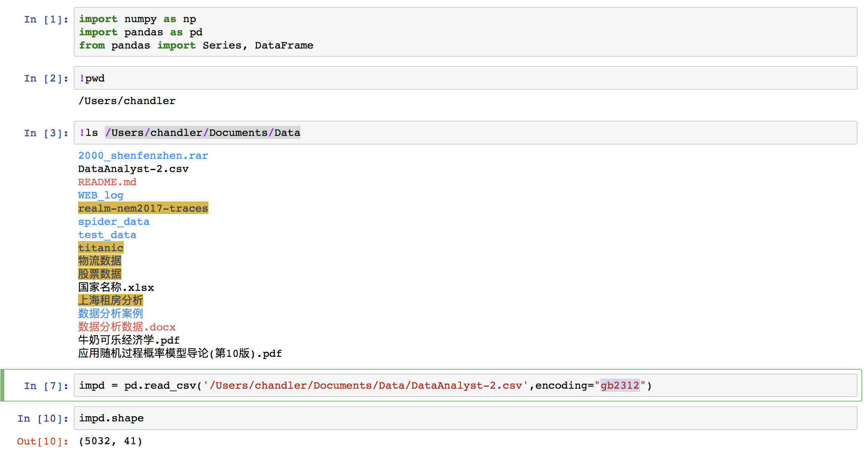Click the README.md output line

[107, 182]
